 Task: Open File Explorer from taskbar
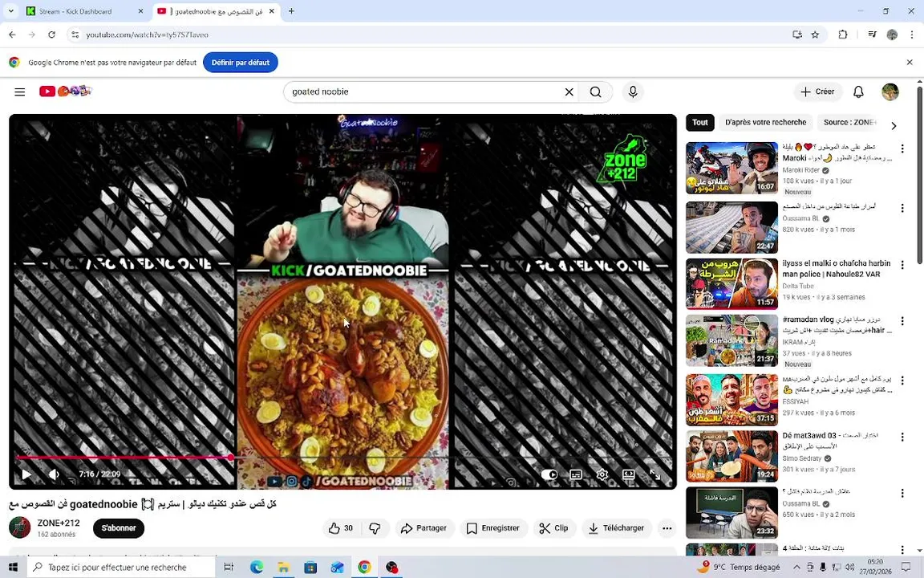pos(283,567)
